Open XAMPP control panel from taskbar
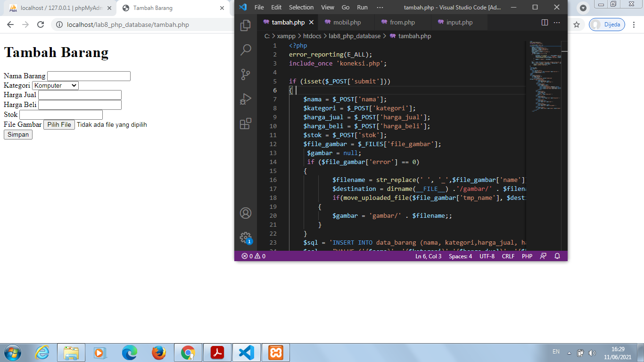 point(276,353)
